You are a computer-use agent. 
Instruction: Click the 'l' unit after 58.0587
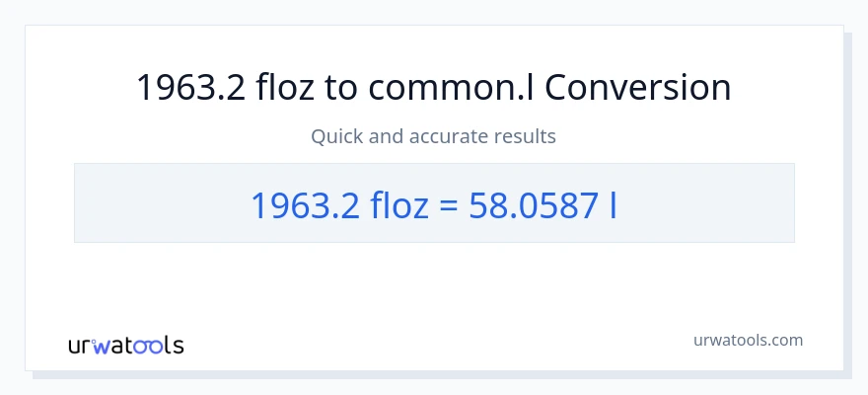tap(614, 205)
